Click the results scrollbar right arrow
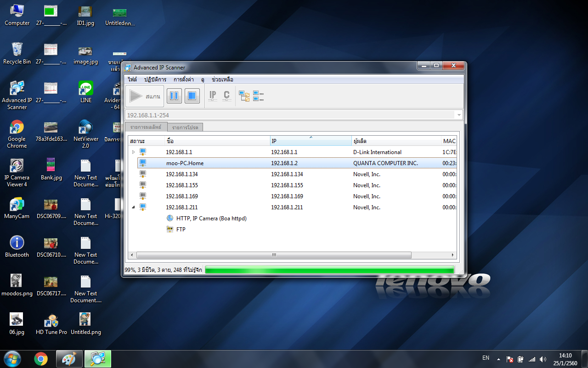This screenshot has height=368, width=588. (452, 255)
